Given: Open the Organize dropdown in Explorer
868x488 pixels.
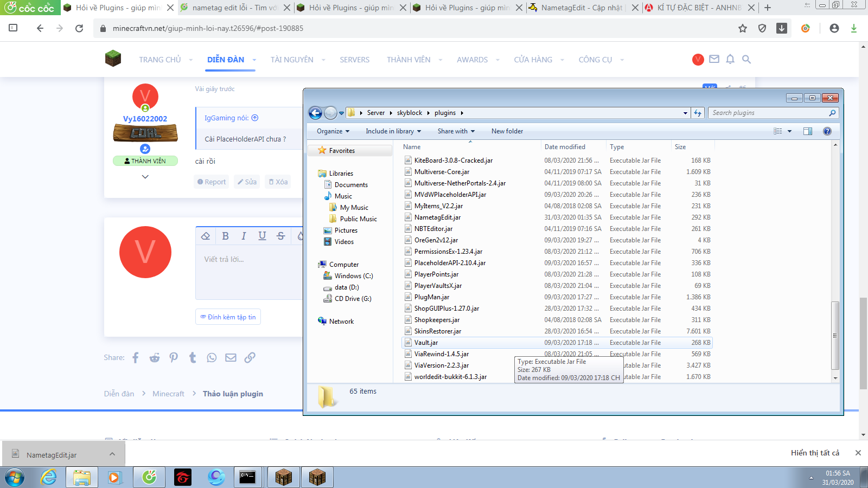Looking at the screenshot, I should tap(333, 131).
